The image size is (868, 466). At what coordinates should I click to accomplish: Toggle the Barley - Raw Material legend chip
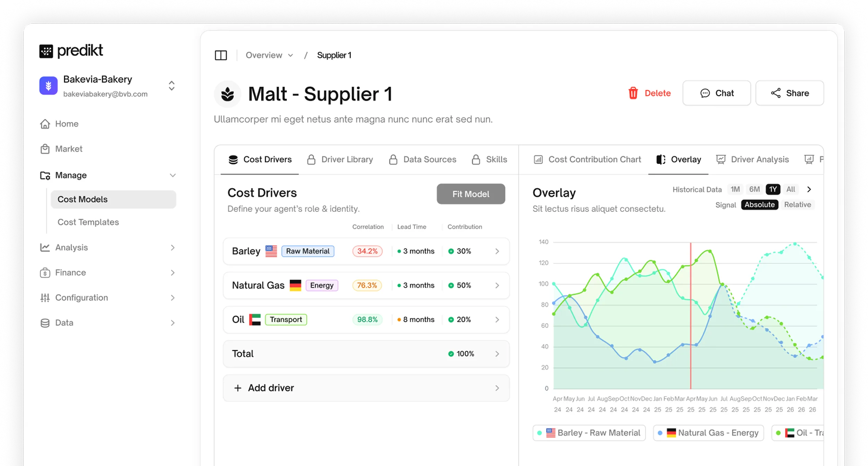tap(589, 433)
